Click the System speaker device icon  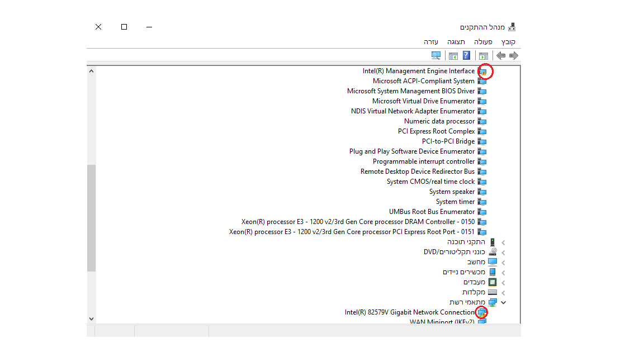tap(482, 192)
